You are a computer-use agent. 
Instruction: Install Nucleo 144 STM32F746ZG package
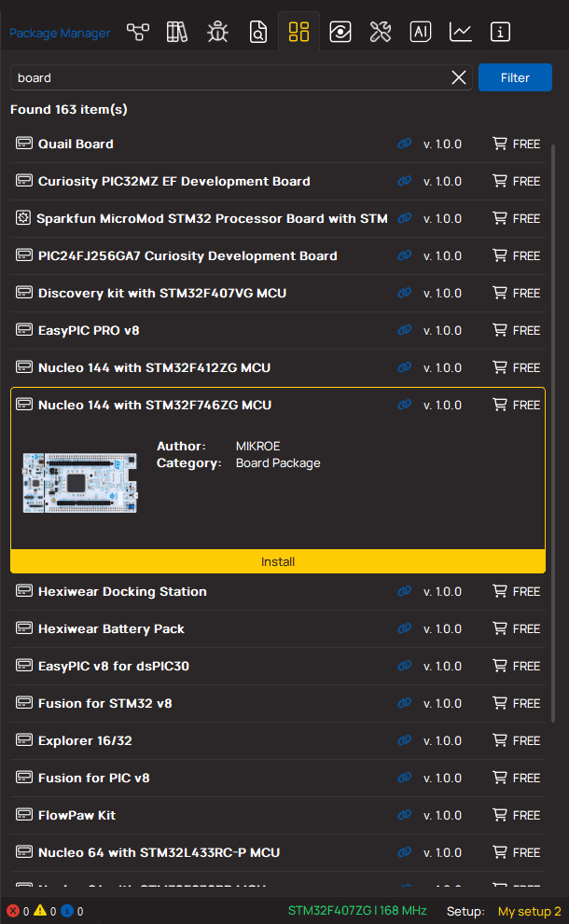(278, 562)
